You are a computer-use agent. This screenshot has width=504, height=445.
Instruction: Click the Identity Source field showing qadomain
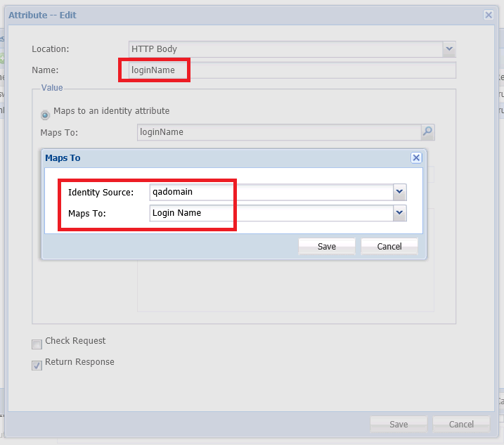pyautogui.click(x=271, y=192)
